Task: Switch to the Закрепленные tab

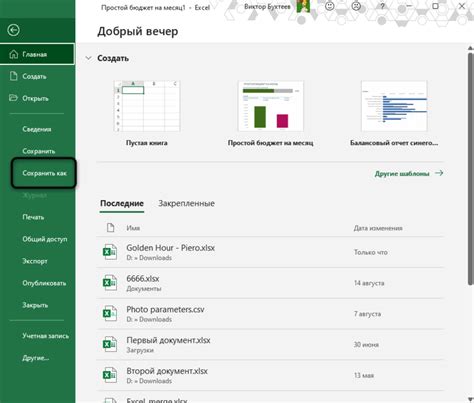Action: click(186, 203)
